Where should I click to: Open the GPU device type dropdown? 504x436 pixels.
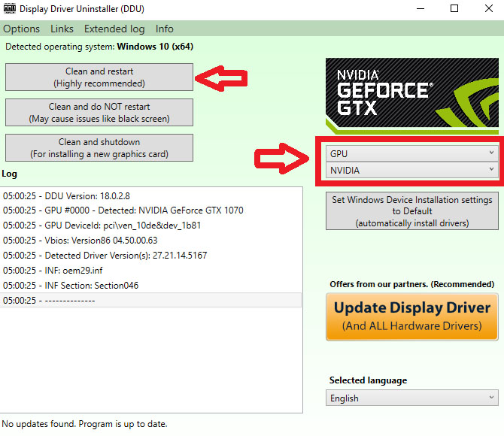pos(411,153)
